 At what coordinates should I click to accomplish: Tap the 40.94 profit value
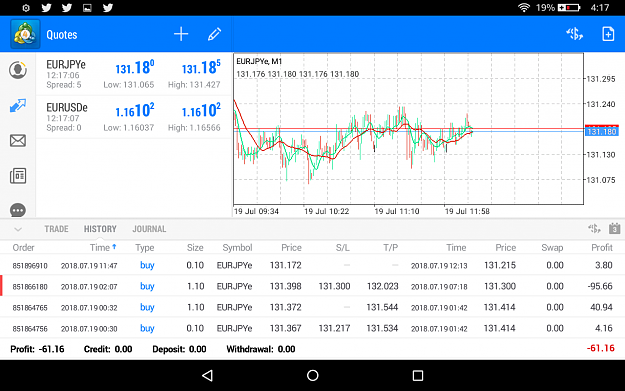coord(601,307)
